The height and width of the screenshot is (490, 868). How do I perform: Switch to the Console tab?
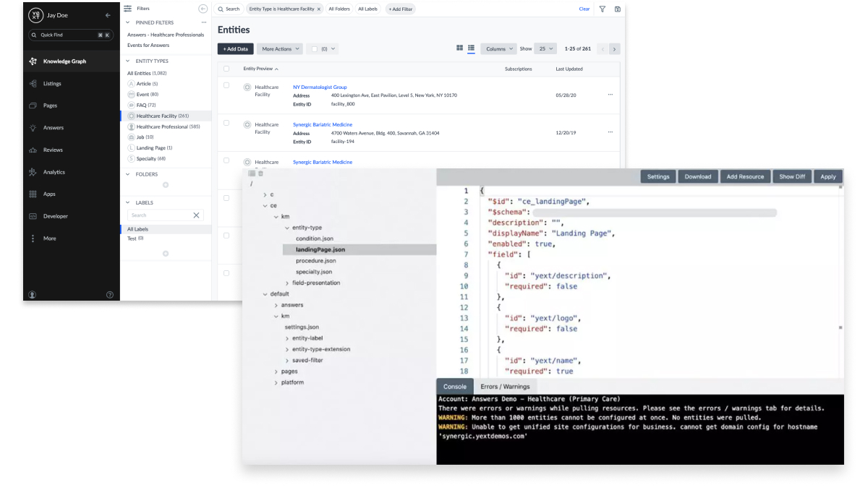pos(455,387)
